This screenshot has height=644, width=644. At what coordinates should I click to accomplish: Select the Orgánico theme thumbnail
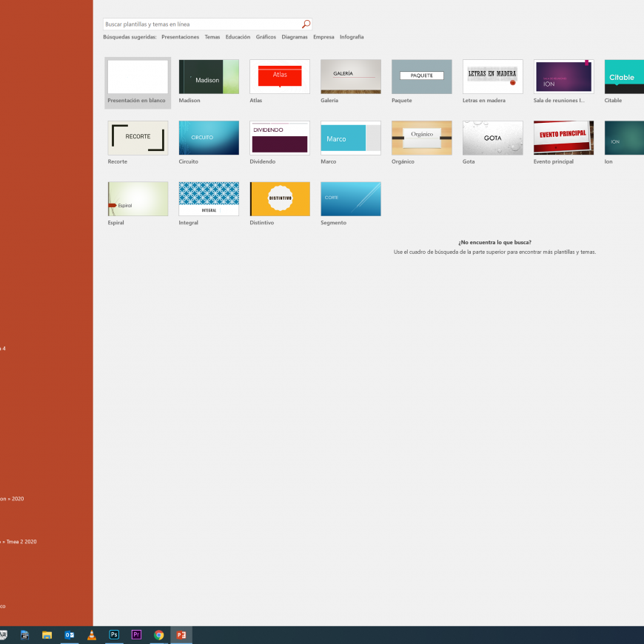pos(422,138)
